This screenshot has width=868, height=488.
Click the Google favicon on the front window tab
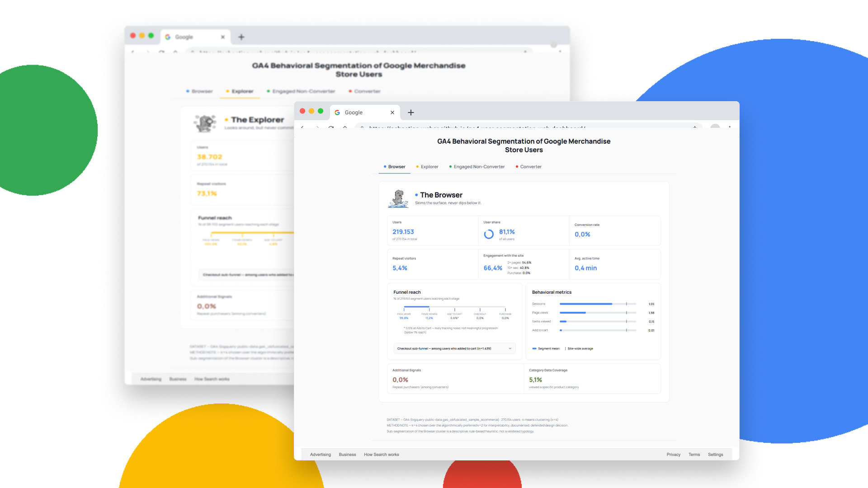pyautogui.click(x=337, y=113)
